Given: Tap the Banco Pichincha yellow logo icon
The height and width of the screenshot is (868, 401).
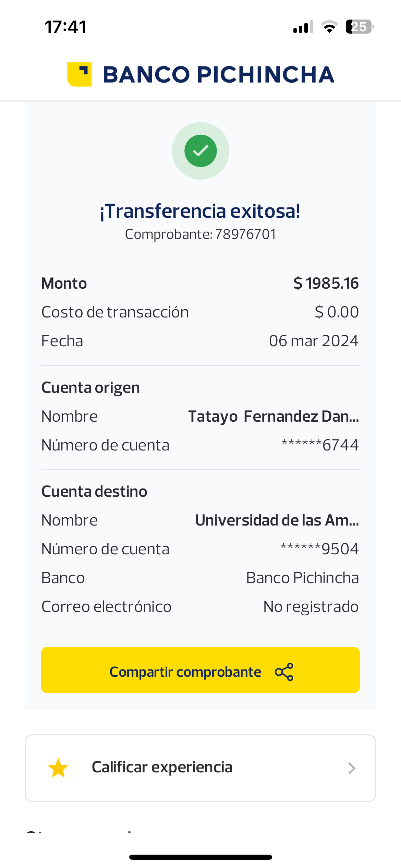Looking at the screenshot, I should (80, 74).
